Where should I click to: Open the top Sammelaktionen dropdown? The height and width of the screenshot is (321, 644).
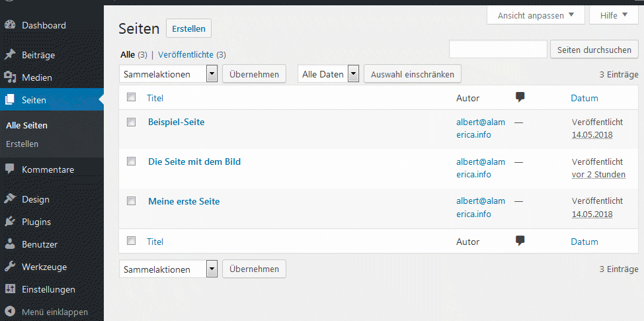point(169,74)
